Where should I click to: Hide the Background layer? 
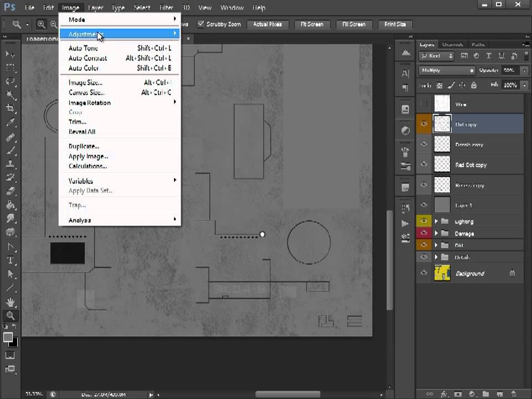424,273
